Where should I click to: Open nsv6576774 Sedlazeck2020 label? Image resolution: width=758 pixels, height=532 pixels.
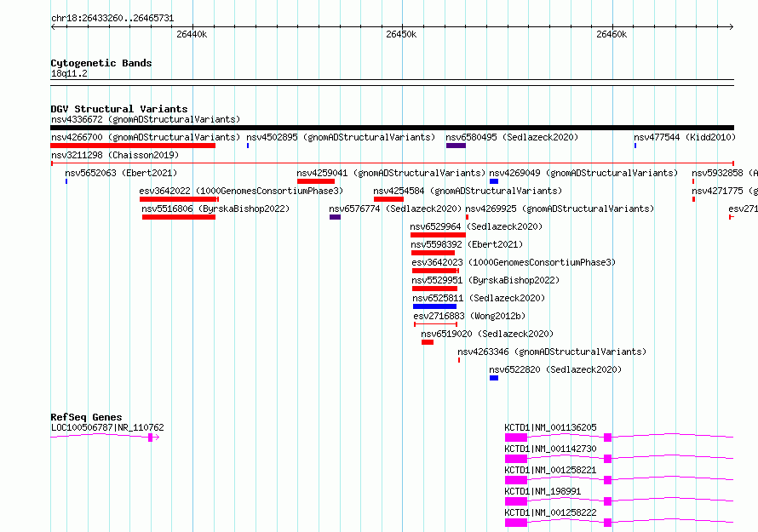click(395, 209)
